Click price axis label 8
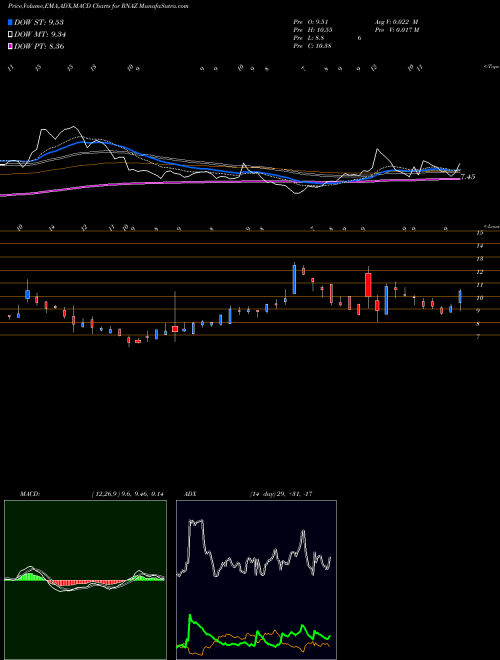The width and height of the screenshot is (500, 660). tap(478, 324)
